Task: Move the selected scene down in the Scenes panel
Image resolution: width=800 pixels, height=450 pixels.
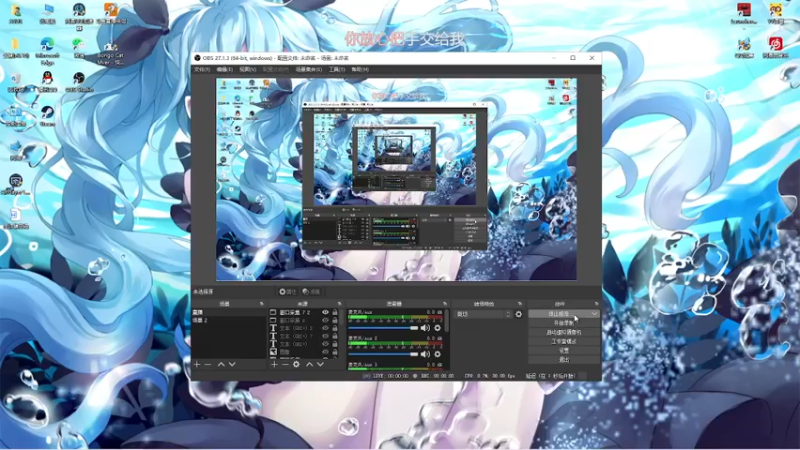Action: pos(232,364)
